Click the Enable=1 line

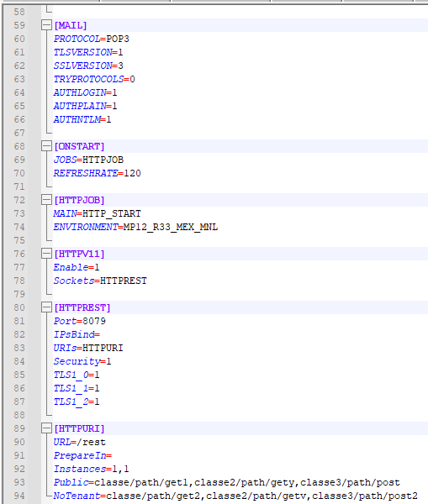77,267
